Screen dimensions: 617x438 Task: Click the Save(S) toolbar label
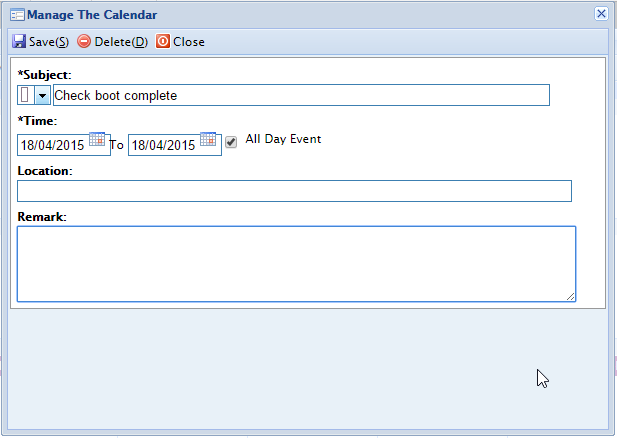(x=49, y=42)
